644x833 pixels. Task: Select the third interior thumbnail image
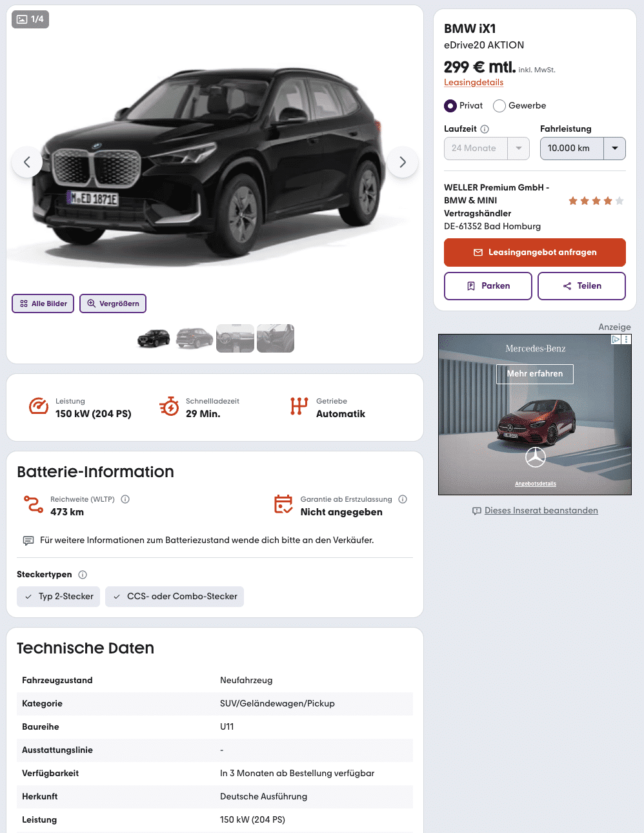coord(235,338)
